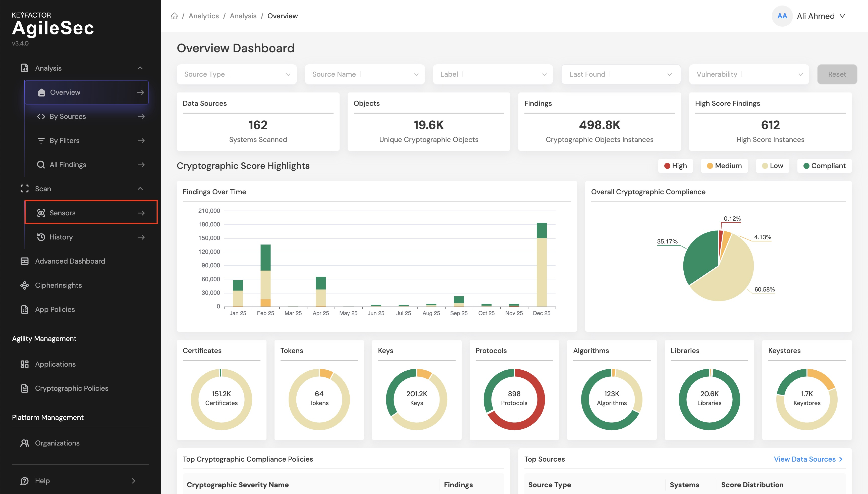Click the Low legend color swatch
The width and height of the screenshot is (868, 494).
(765, 166)
